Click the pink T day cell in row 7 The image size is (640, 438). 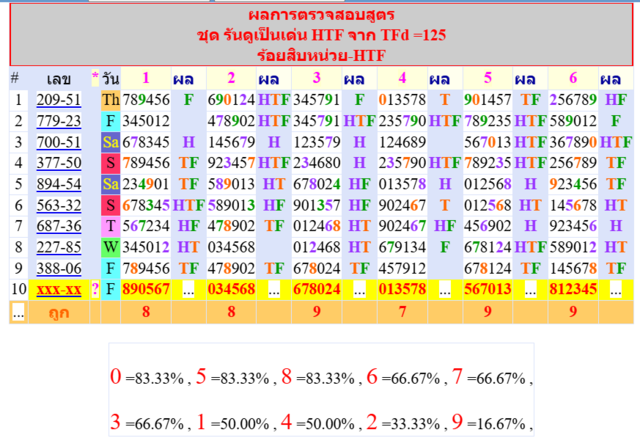[111, 226]
